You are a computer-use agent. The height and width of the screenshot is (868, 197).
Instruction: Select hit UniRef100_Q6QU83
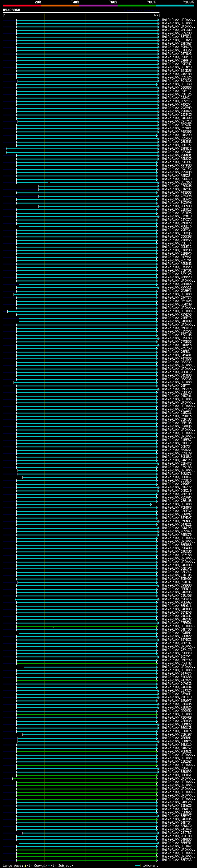[x=176, y=88]
